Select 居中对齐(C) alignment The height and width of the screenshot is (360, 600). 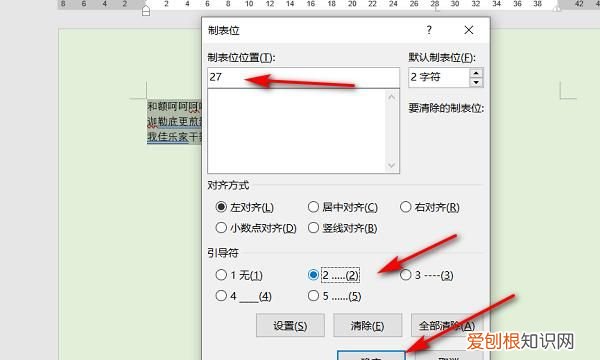point(342,207)
